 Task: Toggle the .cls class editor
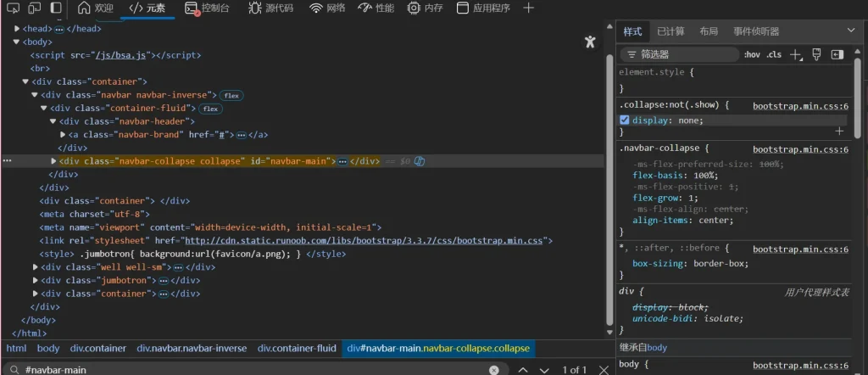tap(773, 54)
